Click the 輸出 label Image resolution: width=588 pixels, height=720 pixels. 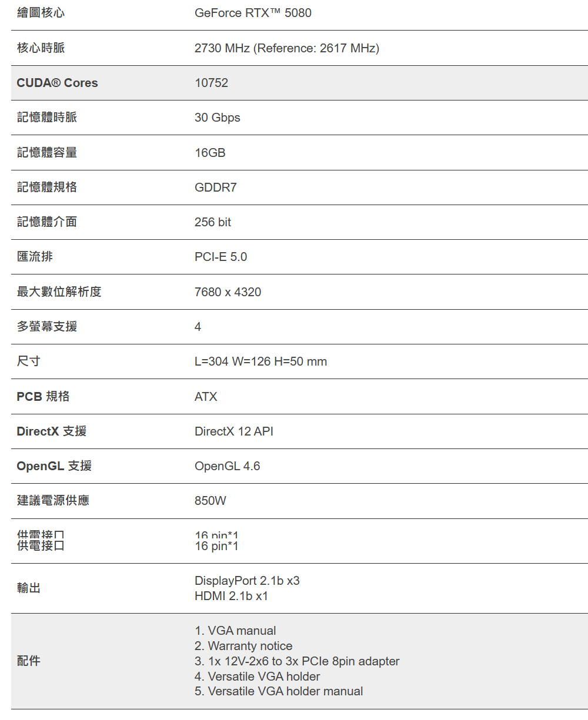point(29,588)
